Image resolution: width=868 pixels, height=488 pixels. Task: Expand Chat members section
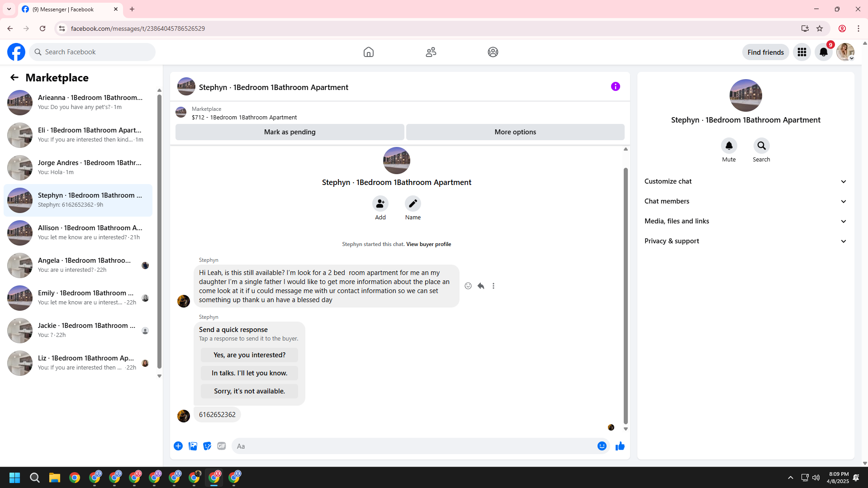click(x=745, y=201)
